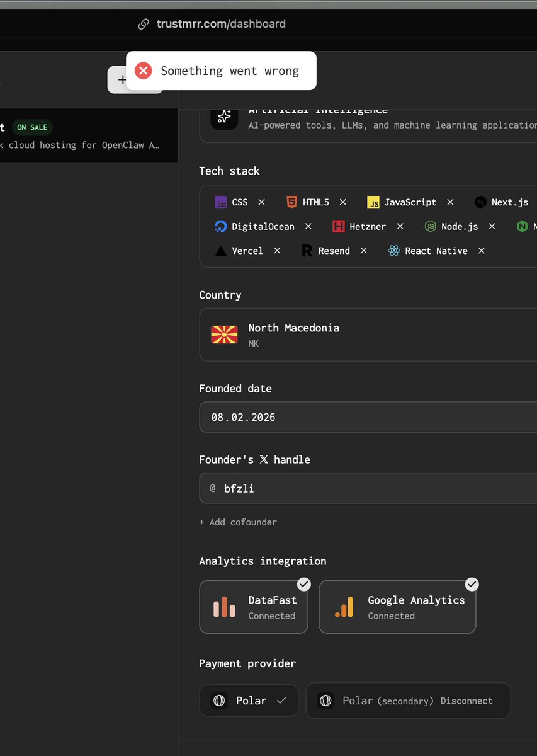Viewport: 537px width, 756px height.
Task: Click the JavaScript logo icon
Action: click(373, 202)
